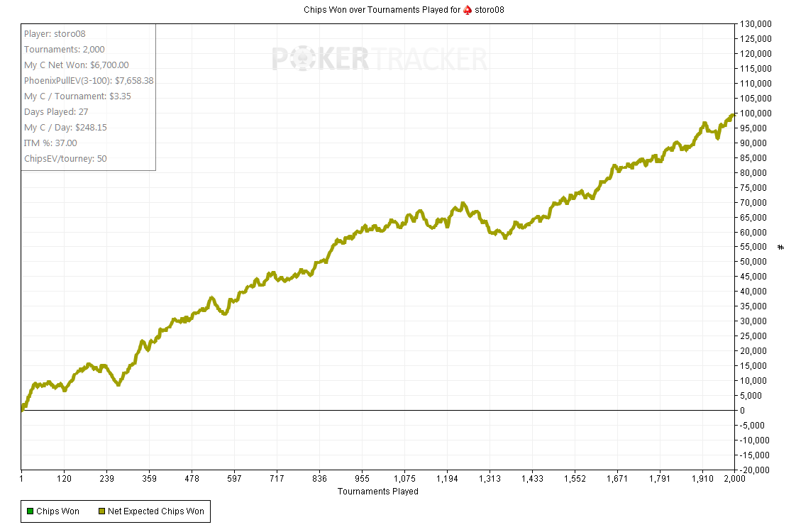Click the # label on the y-axis
Viewport: 796px width, 532px height.
click(x=781, y=247)
